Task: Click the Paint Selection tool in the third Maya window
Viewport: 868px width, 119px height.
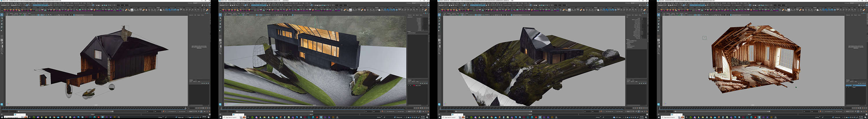Action: pyautogui.click(x=439, y=20)
